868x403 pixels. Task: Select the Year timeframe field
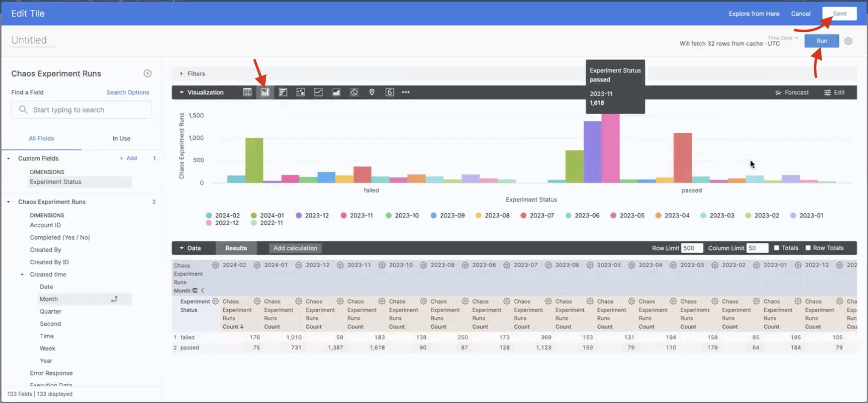point(46,361)
